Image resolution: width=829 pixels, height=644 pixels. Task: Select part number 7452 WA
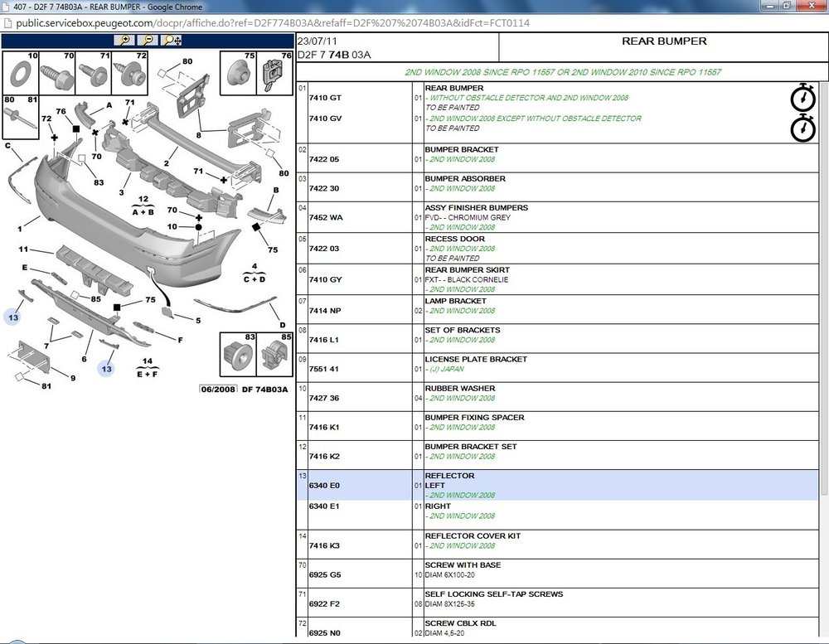pyautogui.click(x=326, y=217)
